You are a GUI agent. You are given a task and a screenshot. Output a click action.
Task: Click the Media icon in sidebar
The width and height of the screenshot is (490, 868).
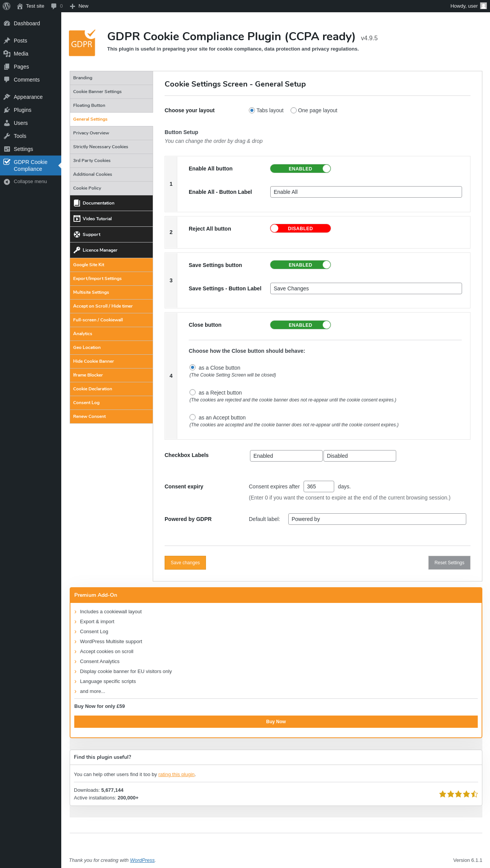tap(7, 54)
